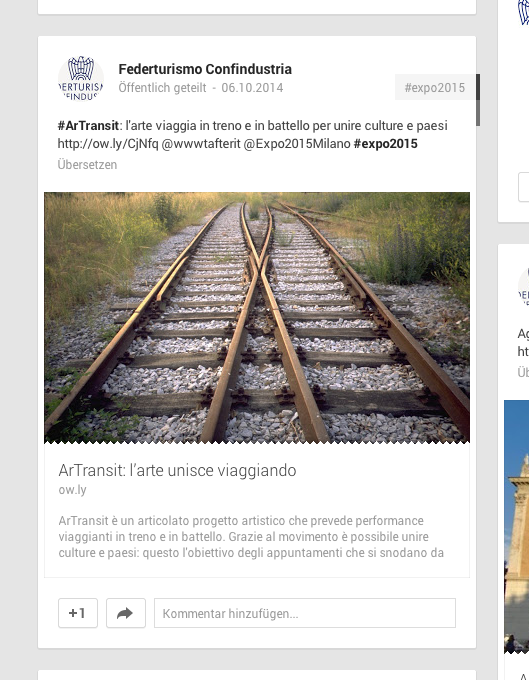
Task: Open the railway tracks photo
Action: tap(257, 317)
